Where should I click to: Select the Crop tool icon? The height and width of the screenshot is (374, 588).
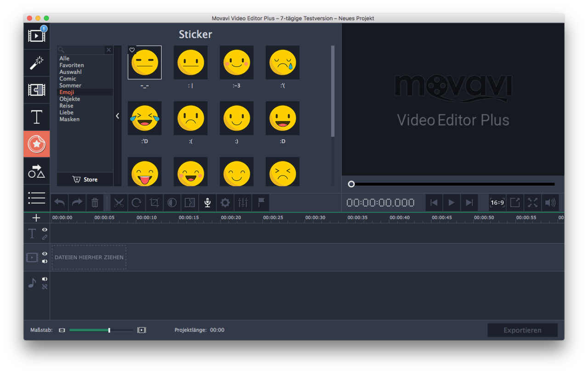point(154,203)
